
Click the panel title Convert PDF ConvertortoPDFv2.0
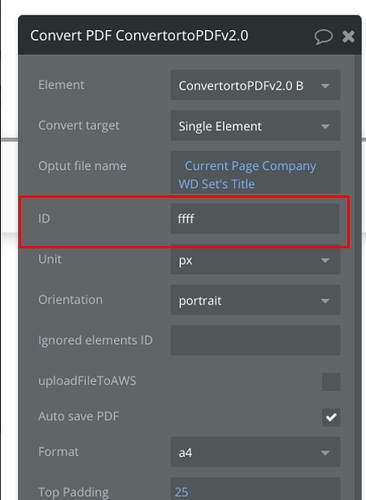click(139, 36)
